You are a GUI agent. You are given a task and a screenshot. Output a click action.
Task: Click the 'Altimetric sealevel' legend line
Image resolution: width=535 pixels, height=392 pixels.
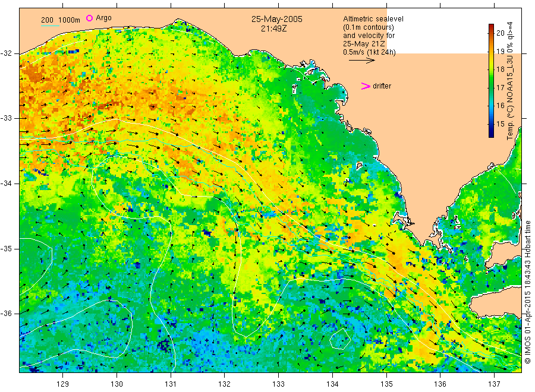373,19
